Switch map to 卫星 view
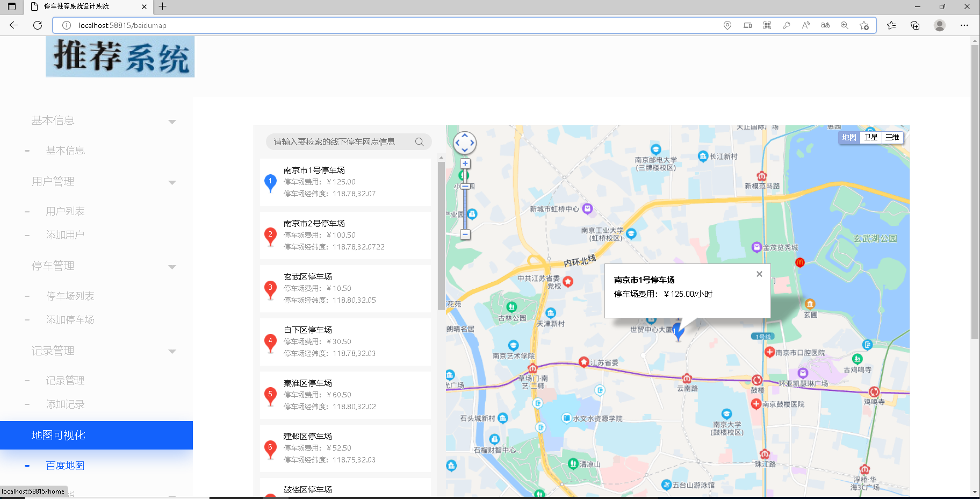Image resolution: width=980 pixels, height=499 pixels. click(x=871, y=137)
